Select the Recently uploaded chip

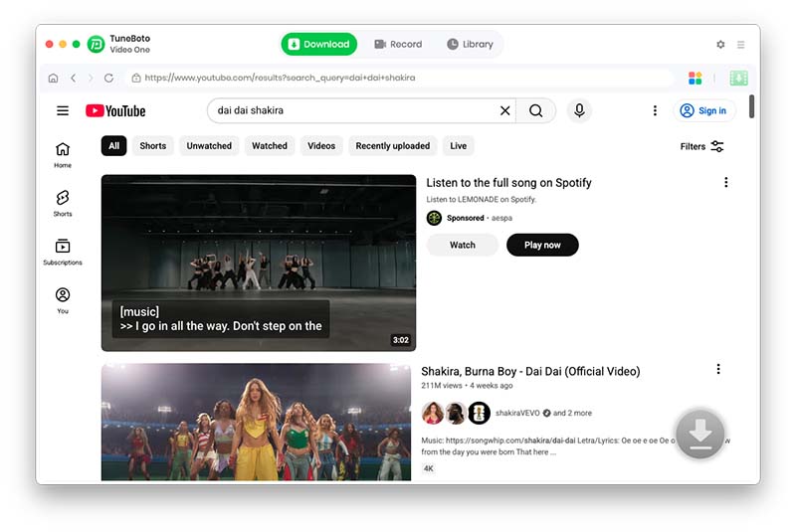pos(392,146)
